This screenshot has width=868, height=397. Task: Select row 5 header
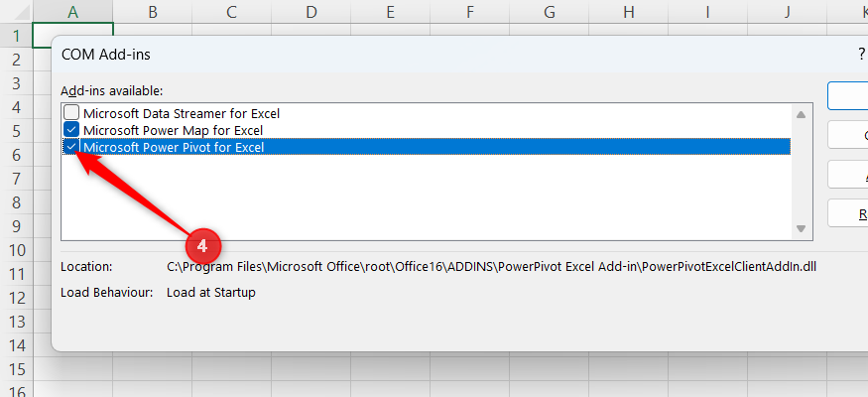tap(16, 131)
